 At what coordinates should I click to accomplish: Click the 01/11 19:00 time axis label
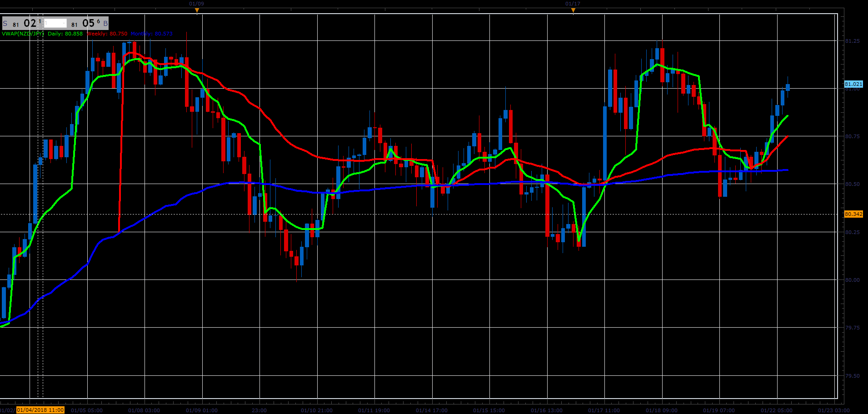(x=374, y=410)
